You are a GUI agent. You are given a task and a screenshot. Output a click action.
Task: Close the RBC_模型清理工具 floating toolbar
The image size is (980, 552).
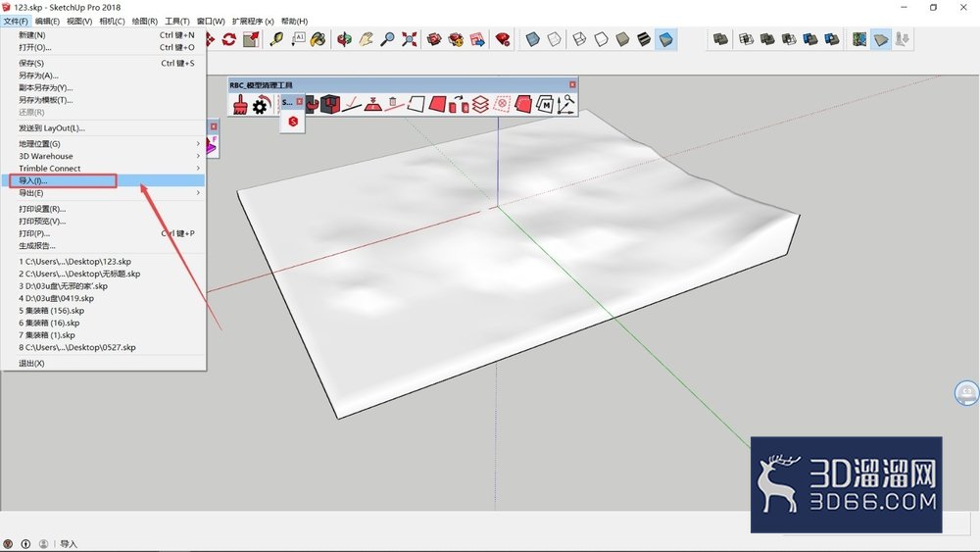(x=572, y=84)
